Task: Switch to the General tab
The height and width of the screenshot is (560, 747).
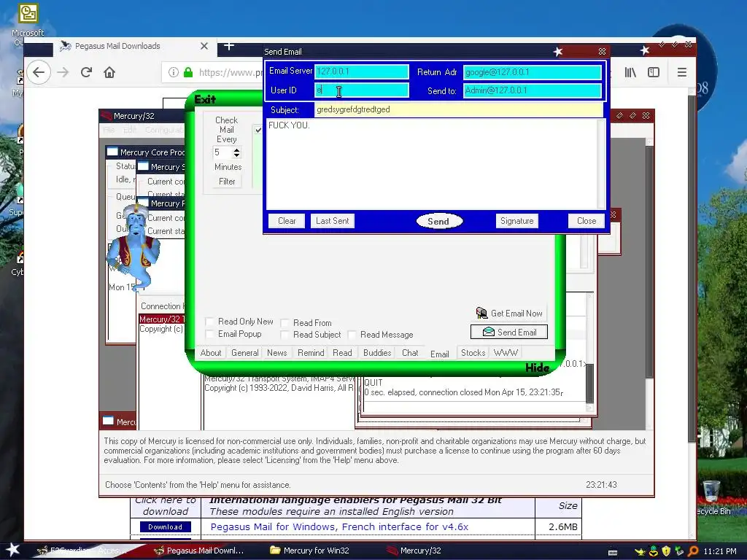Action: tap(245, 353)
